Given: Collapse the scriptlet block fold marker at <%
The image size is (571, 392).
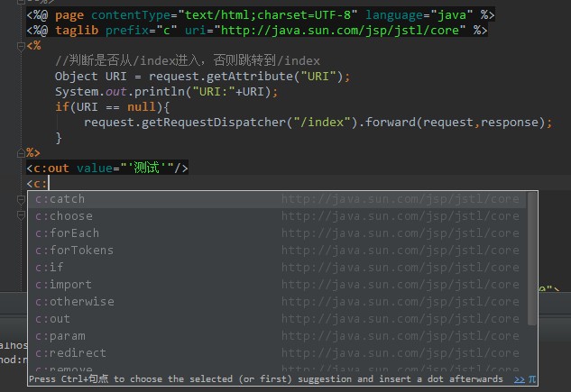Looking at the screenshot, I should coord(21,46).
